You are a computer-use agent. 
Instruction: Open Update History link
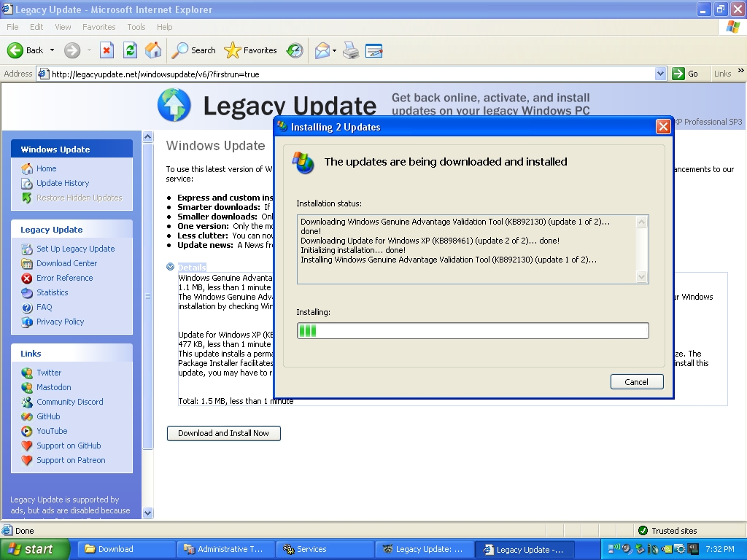tap(63, 183)
